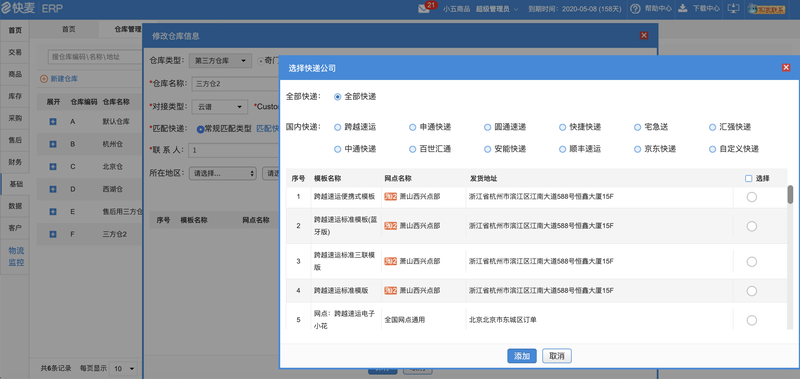Open the mail notifications envelope icon
The image size is (800, 379).
click(424, 9)
